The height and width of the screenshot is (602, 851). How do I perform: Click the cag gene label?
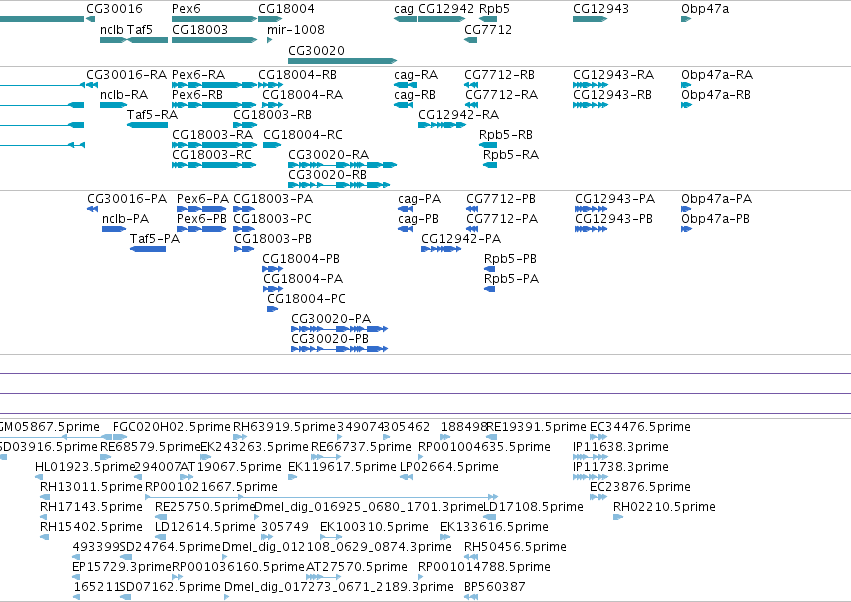click(x=404, y=9)
